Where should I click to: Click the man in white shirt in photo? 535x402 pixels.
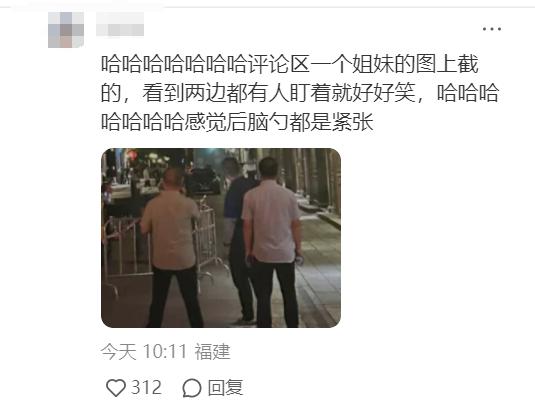coord(272,242)
